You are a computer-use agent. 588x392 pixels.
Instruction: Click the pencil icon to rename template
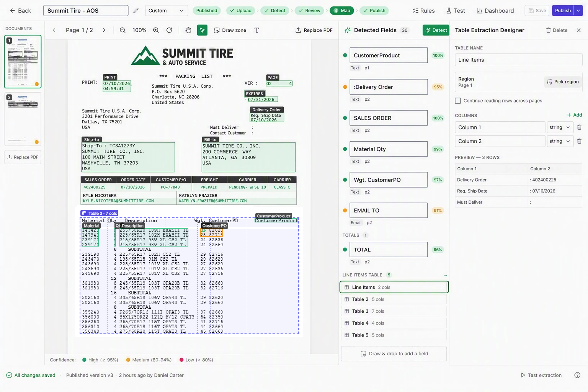point(136,11)
